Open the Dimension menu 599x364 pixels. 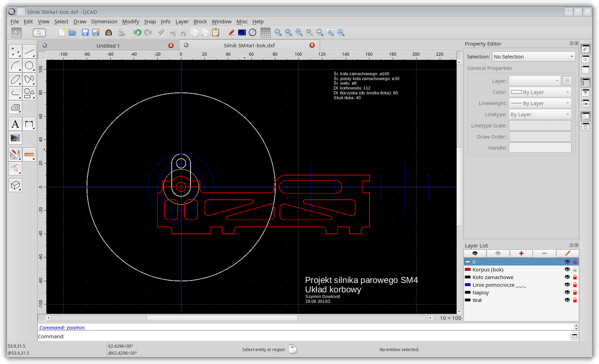[x=104, y=22]
